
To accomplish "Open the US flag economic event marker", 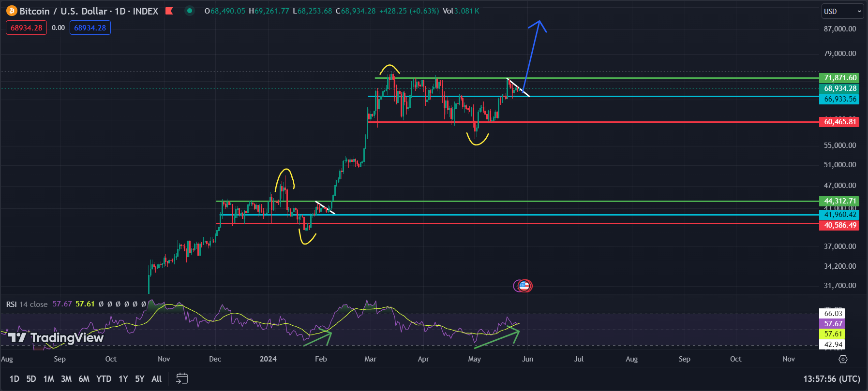I will click(524, 286).
